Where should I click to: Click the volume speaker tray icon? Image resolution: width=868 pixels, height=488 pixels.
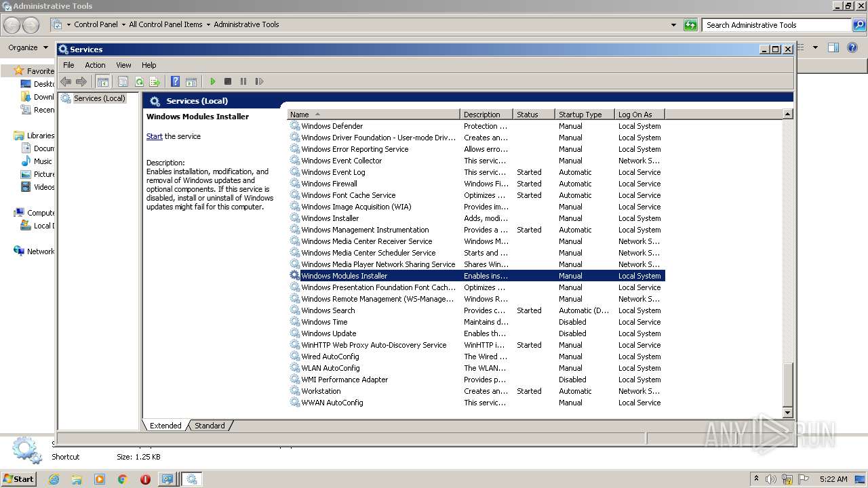pos(771,479)
